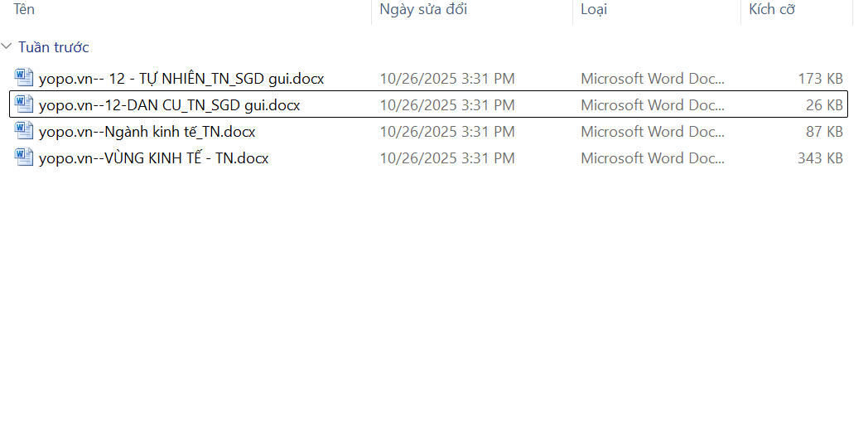Sort by the Ngày sửa đổi column header
The width and height of the screenshot is (868, 431).
[423, 9]
